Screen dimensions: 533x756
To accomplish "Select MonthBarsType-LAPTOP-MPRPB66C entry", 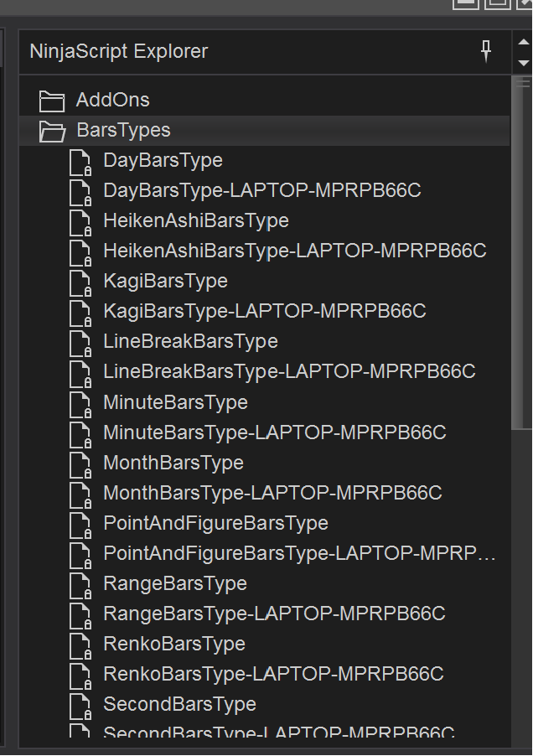I will 272,493.
